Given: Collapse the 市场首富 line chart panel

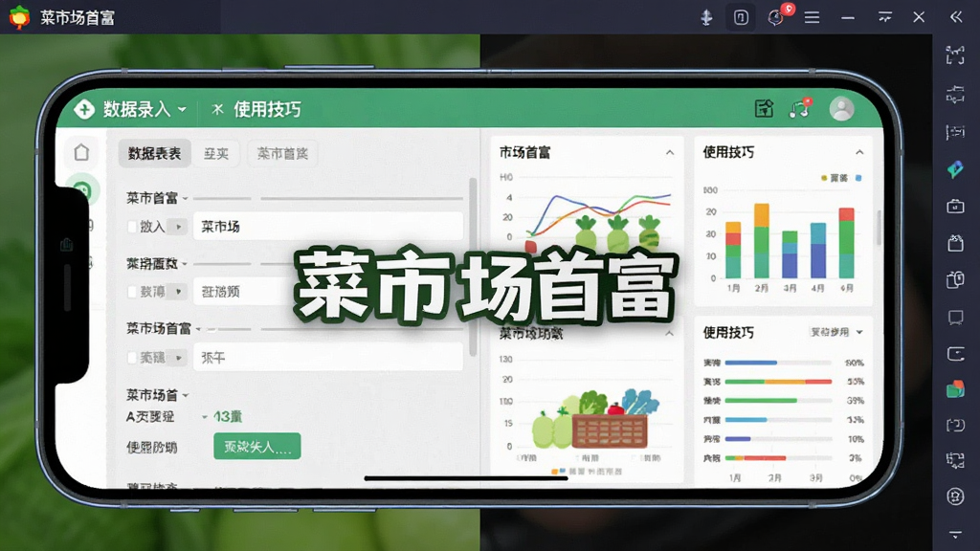Looking at the screenshot, I should pos(669,152).
